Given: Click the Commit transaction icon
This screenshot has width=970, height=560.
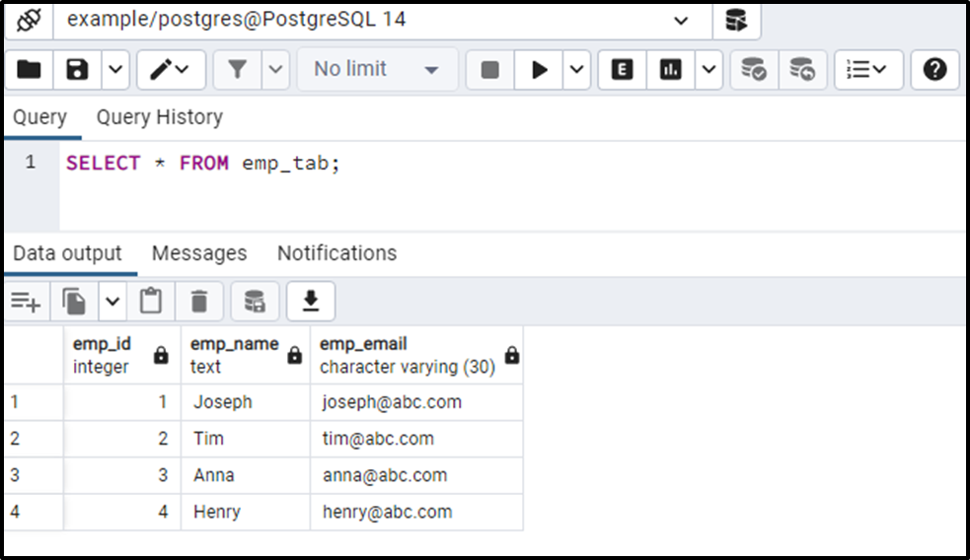Looking at the screenshot, I should point(754,70).
